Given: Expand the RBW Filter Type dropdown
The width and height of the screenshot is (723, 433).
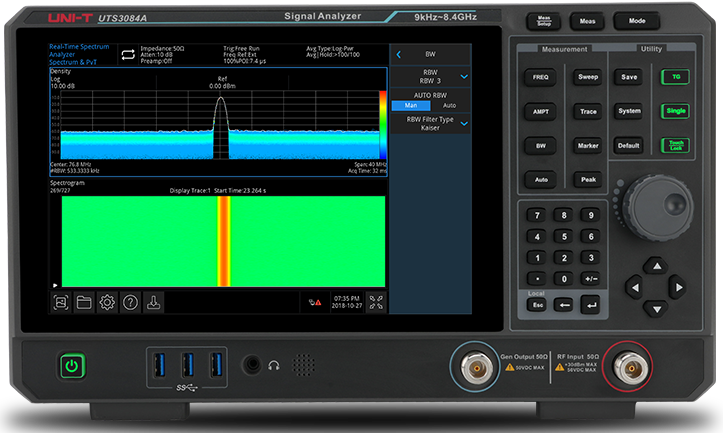Looking at the screenshot, I should (464, 124).
